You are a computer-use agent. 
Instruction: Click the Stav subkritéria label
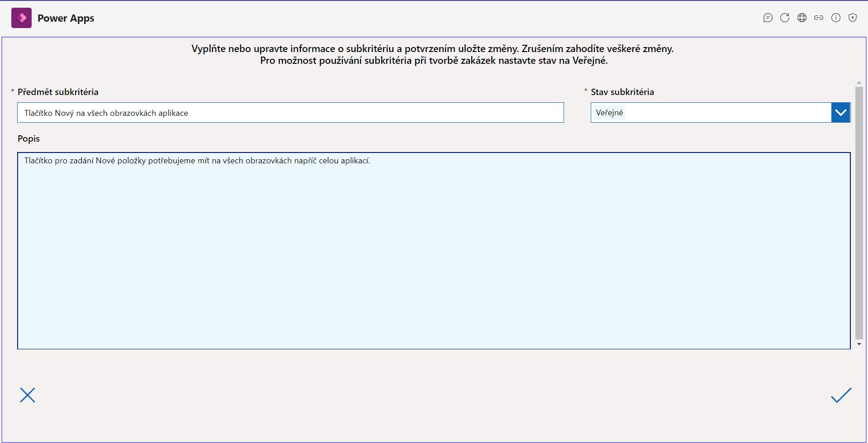pos(622,92)
